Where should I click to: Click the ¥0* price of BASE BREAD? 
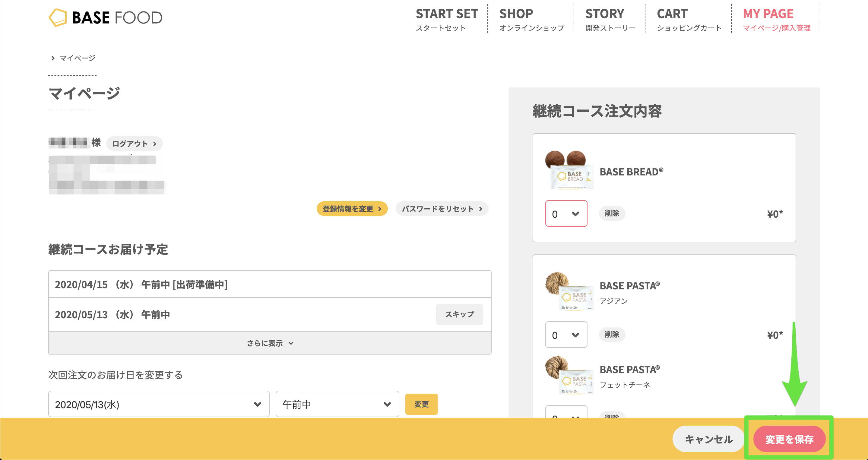click(775, 214)
